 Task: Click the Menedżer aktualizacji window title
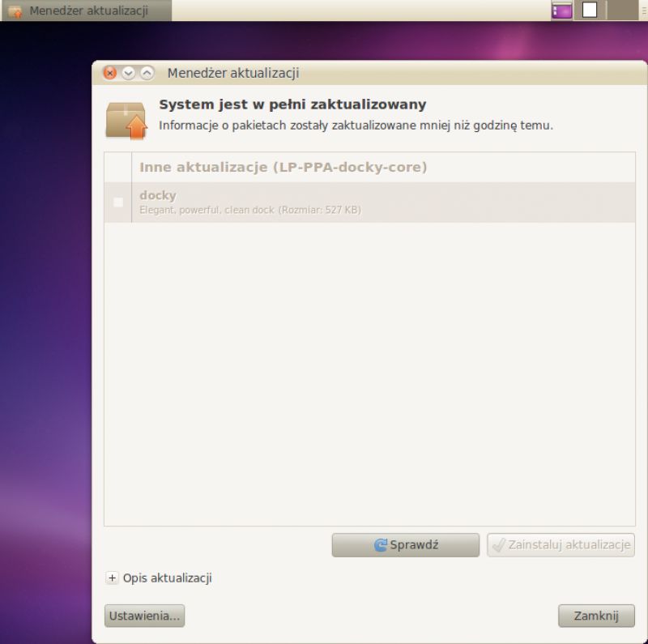(233, 73)
